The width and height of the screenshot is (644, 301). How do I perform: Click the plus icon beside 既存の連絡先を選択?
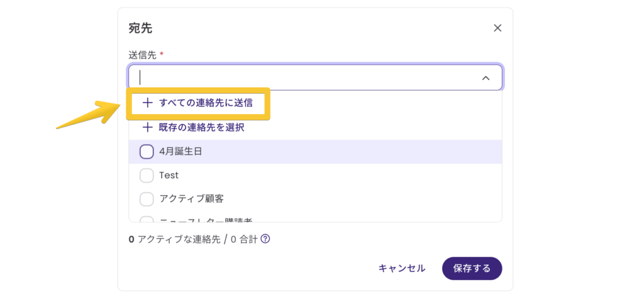click(148, 127)
